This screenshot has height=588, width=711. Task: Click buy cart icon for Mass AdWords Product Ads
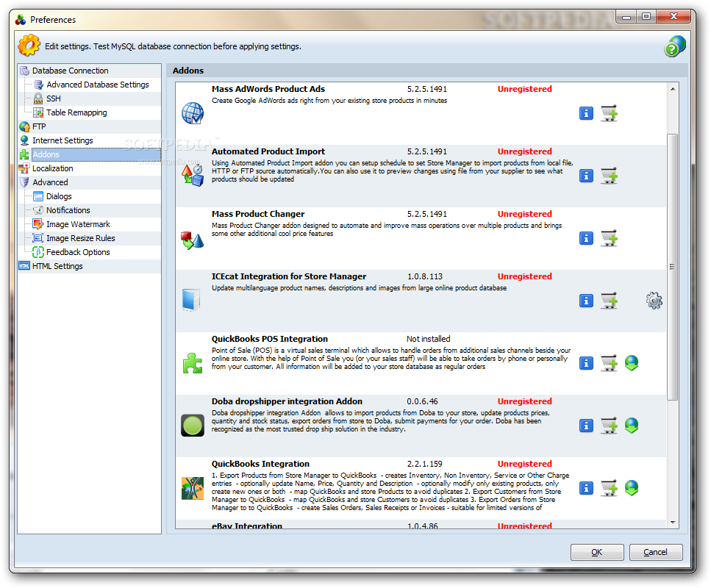click(x=609, y=113)
